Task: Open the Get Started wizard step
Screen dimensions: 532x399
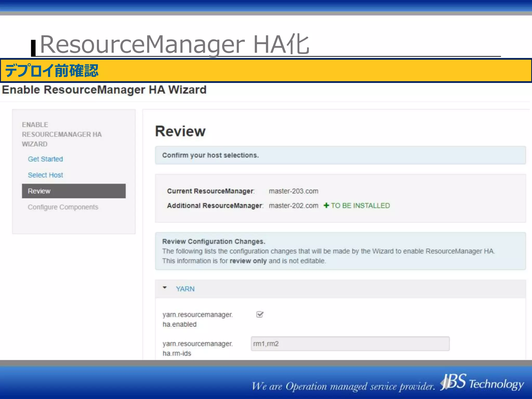Action: point(45,159)
